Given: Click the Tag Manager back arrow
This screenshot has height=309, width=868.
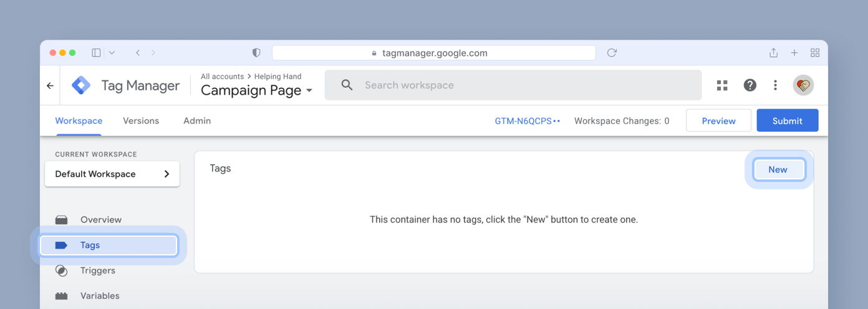Looking at the screenshot, I should tap(50, 85).
